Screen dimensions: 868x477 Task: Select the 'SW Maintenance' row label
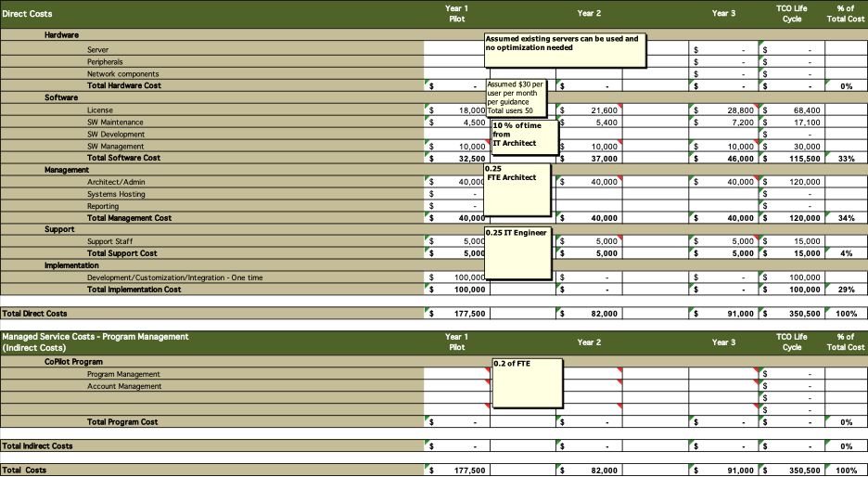click(x=115, y=122)
